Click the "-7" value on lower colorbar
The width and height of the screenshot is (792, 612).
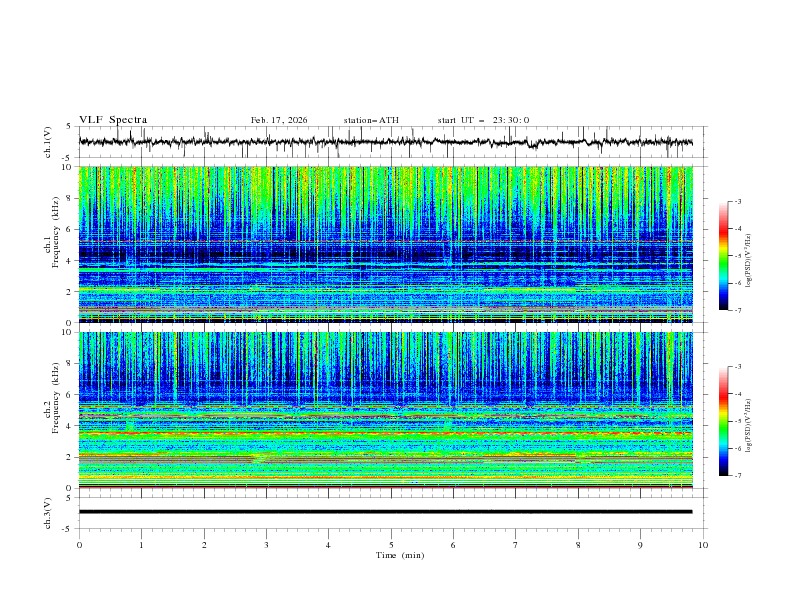point(737,476)
